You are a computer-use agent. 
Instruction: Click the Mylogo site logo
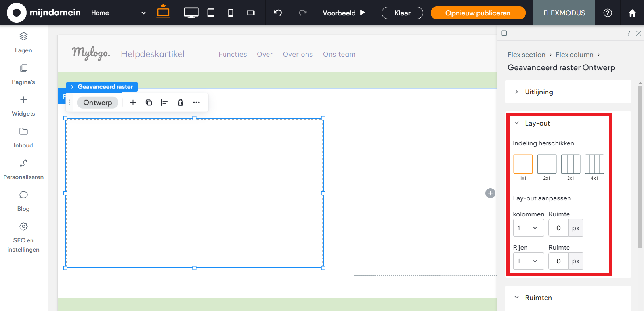coord(91,53)
